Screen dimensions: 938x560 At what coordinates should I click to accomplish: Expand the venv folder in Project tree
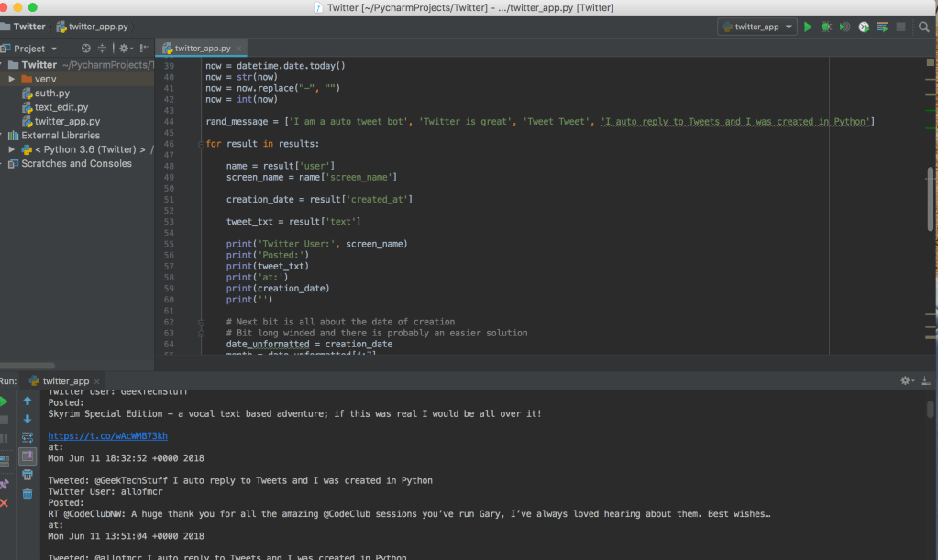(x=12, y=79)
